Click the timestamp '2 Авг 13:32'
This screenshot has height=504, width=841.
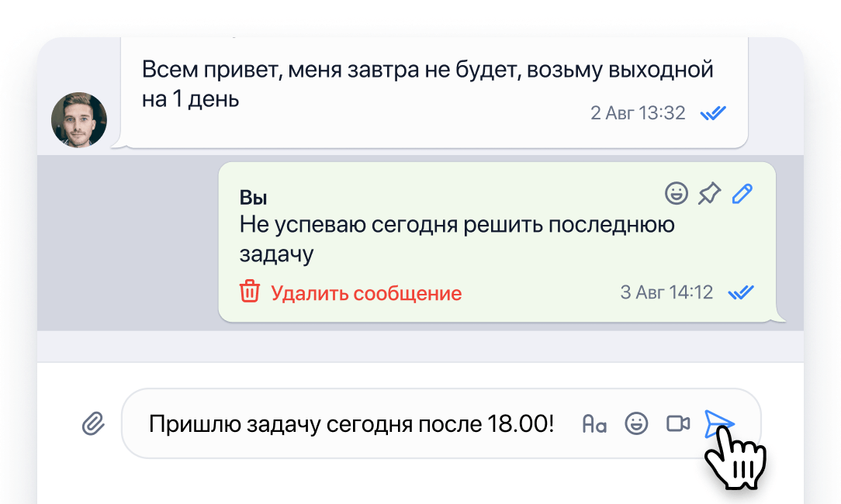tap(636, 113)
